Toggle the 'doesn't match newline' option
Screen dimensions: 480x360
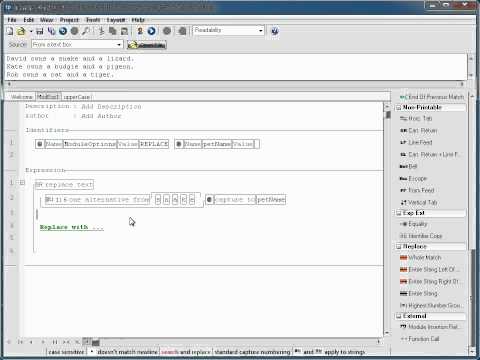coord(124,352)
